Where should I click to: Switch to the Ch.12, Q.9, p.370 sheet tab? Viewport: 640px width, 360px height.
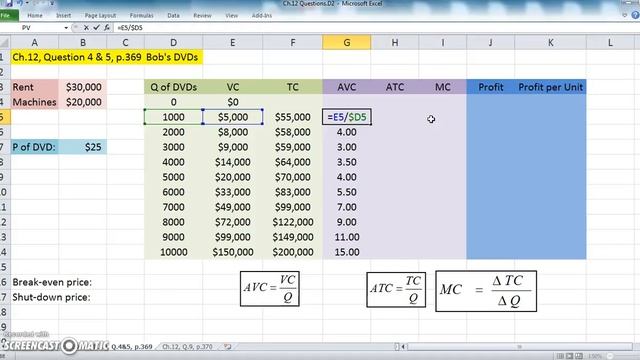(187, 347)
